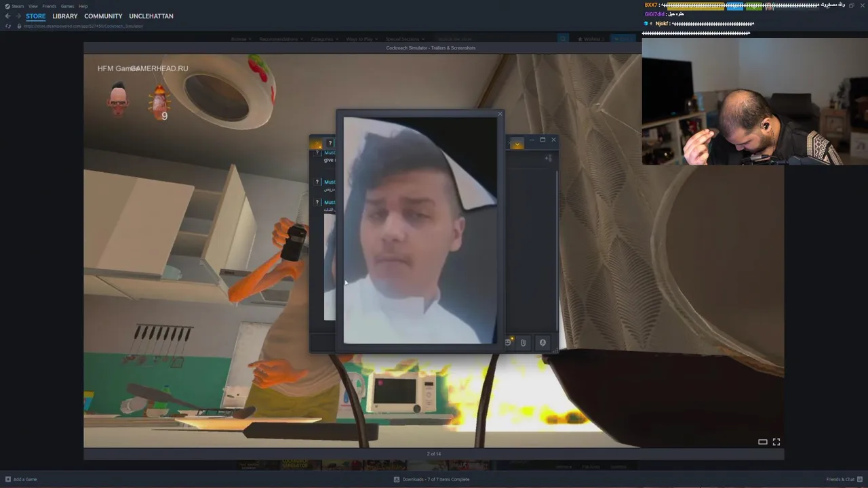Select the chat tab question-mark avatar
This screenshot has width=868, height=488.
pyautogui.click(x=330, y=143)
